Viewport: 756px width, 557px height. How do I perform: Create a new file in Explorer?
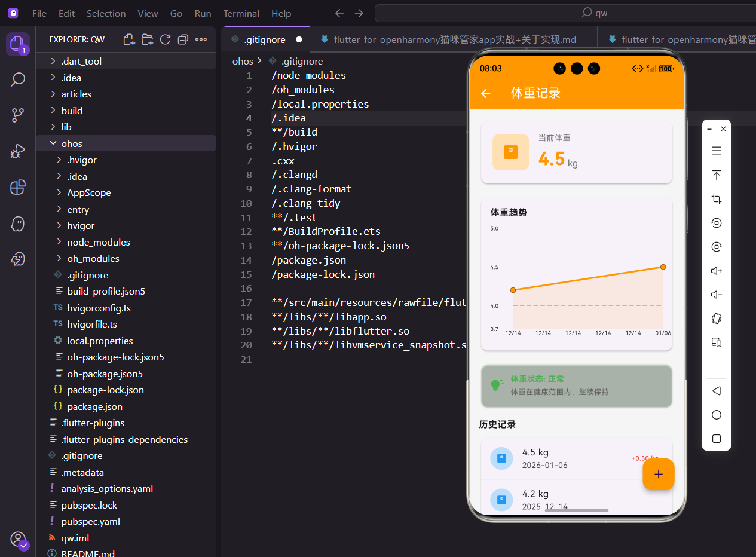[x=129, y=39]
